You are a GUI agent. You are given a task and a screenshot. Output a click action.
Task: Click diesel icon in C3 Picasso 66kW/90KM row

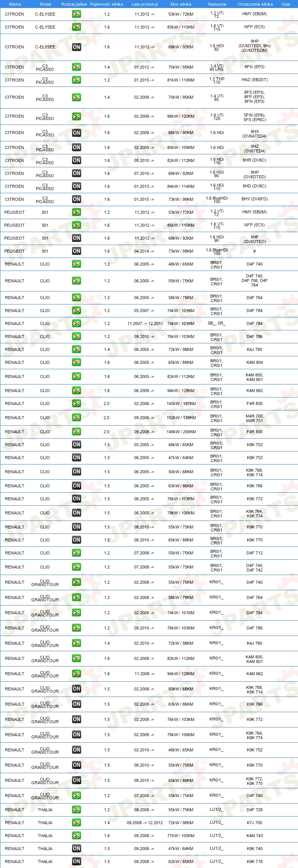tap(77, 133)
